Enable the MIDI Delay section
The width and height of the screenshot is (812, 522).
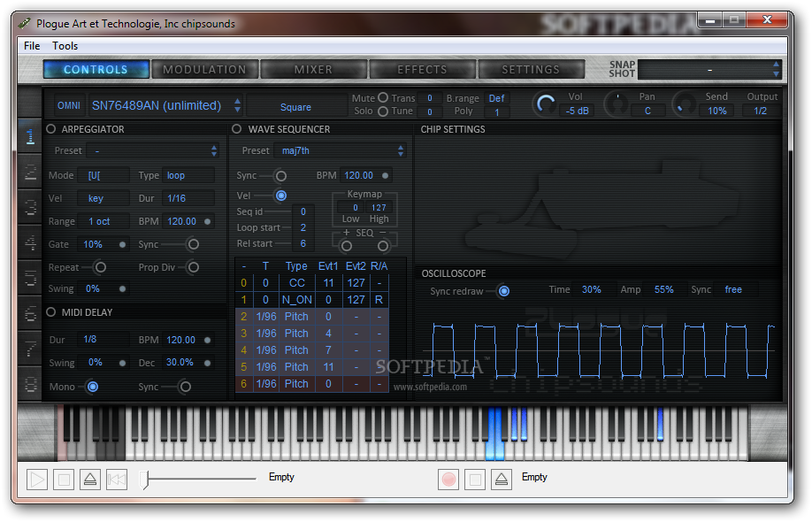click(x=50, y=312)
